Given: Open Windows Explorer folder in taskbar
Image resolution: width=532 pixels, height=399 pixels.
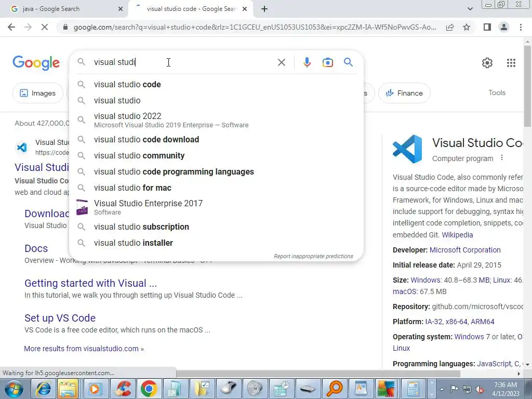Looking at the screenshot, I should click(x=68, y=389).
